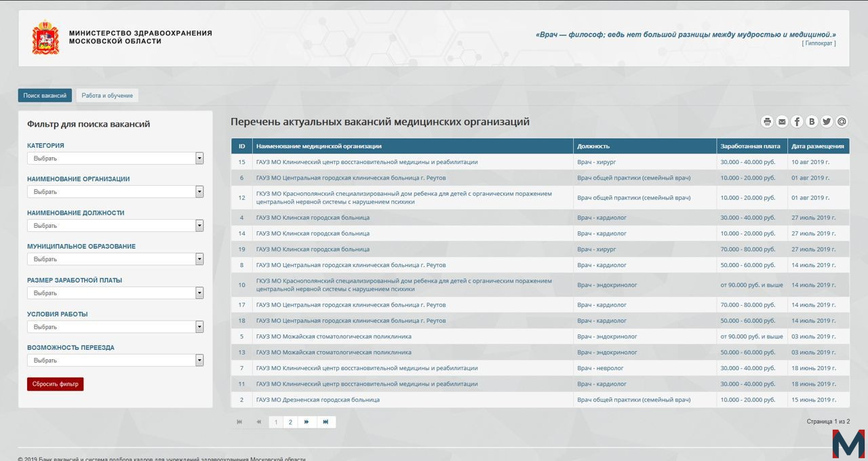Image resolution: width=868 pixels, height=461 pixels.
Task: Click date 15 июнь 2019 г.
Action: pos(814,400)
